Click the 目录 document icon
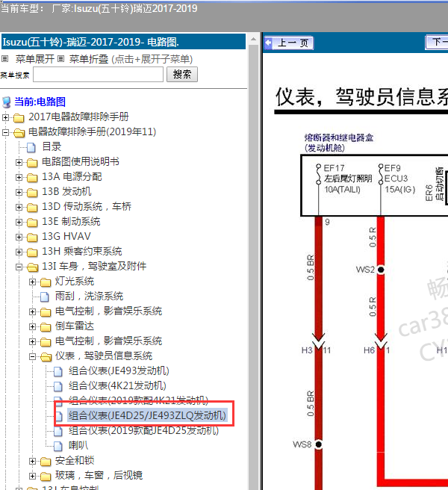Viewport: 448px width, 490px height. pos(31,147)
